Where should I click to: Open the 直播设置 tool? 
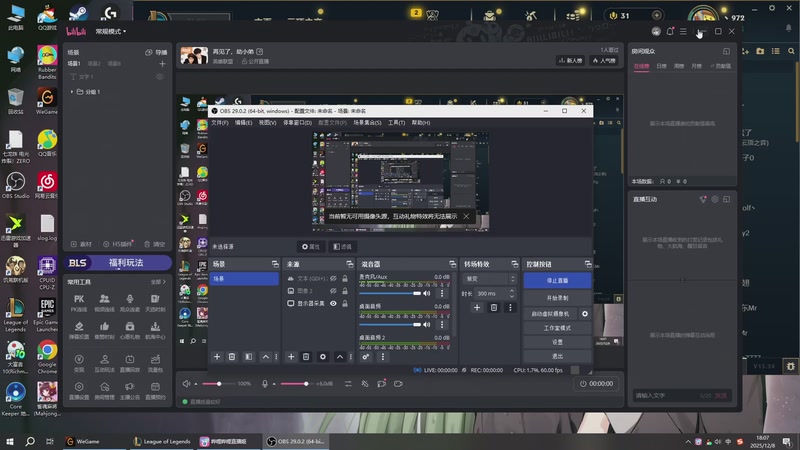pyautogui.click(x=79, y=390)
